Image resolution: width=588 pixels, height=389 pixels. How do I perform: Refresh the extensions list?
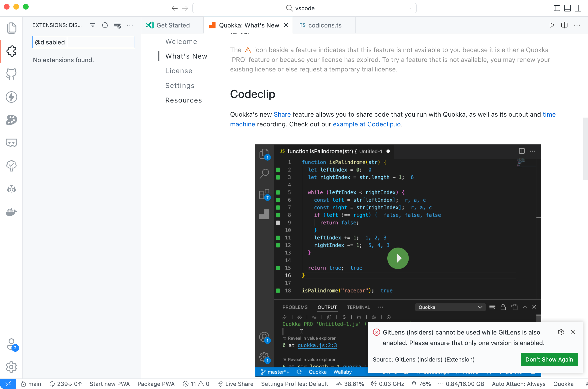click(105, 25)
